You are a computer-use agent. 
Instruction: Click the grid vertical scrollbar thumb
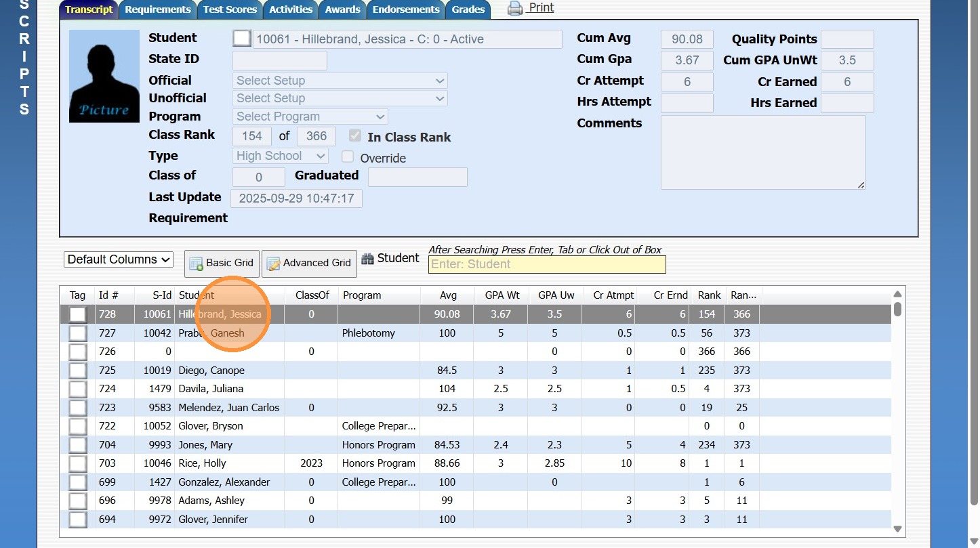coord(897,310)
